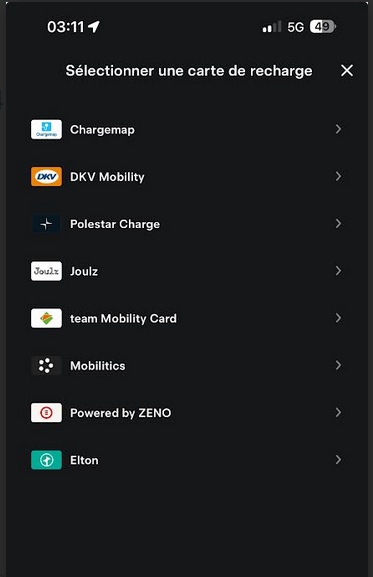Image resolution: width=373 pixels, height=577 pixels.
Task: Tap the battery indicator in status bar
Action: click(x=323, y=27)
